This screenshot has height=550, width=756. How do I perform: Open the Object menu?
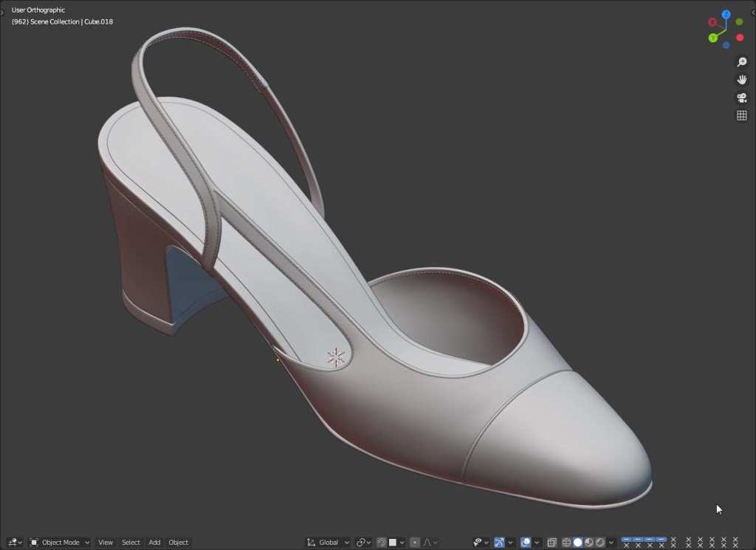click(179, 543)
